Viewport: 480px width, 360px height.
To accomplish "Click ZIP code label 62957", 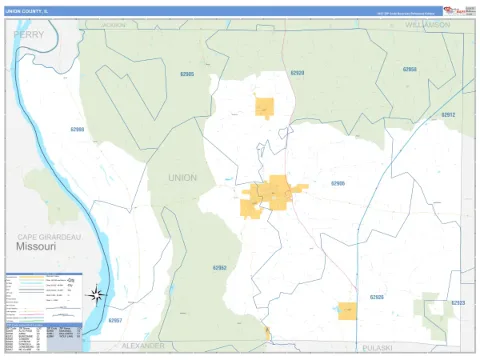I will tap(115, 320).
